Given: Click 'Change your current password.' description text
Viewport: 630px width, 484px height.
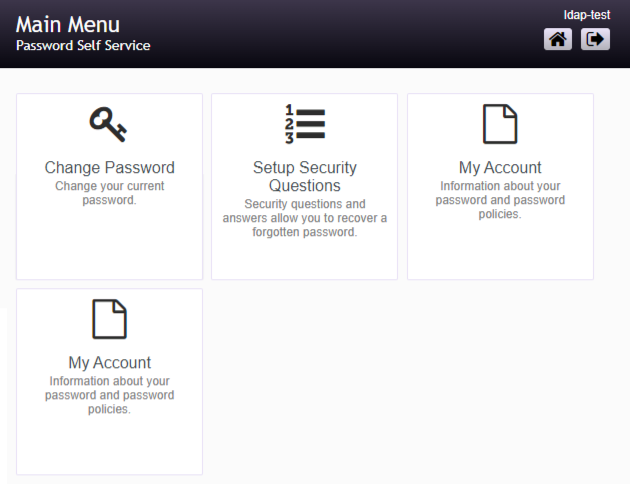Looking at the screenshot, I should pyautogui.click(x=109, y=193).
